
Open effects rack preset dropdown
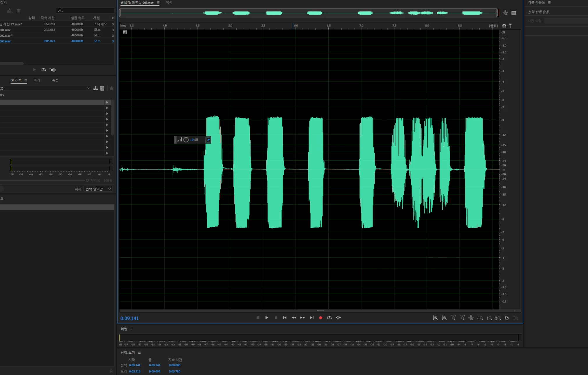pyautogui.click(x=88, y=88)
